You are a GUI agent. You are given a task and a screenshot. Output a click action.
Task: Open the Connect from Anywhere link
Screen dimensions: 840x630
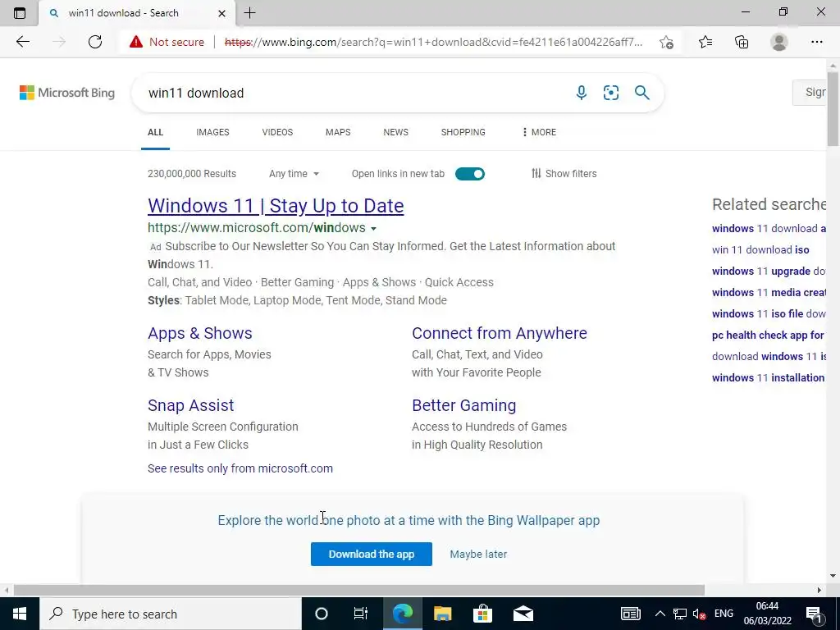pyautogui.click(x=500, y=333)
